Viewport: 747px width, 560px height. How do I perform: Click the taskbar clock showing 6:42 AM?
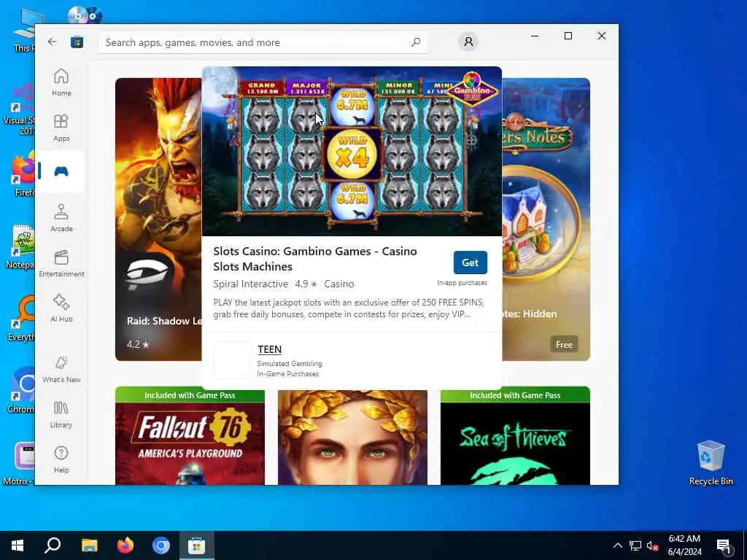point(684,545)
